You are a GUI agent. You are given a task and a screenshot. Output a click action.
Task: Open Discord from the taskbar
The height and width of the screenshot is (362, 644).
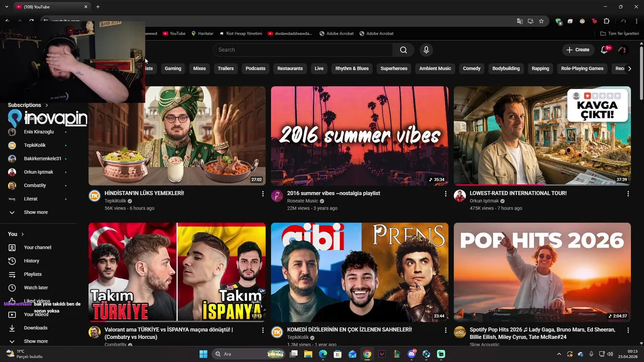click(412, 354)
